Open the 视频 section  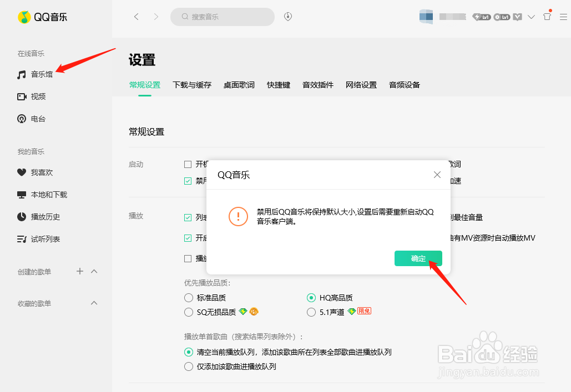[37, 96]
